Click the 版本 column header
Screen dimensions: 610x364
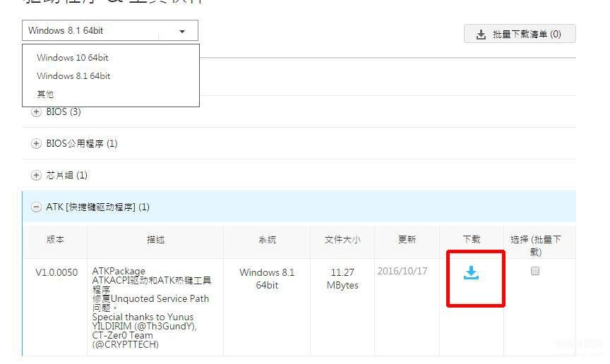pyautogui.click(x=55, y=240)
